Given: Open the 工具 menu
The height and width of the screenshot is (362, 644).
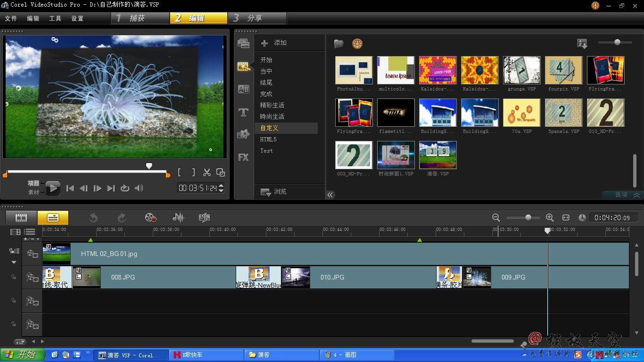Looking at the screenshot, I should 55,18.
